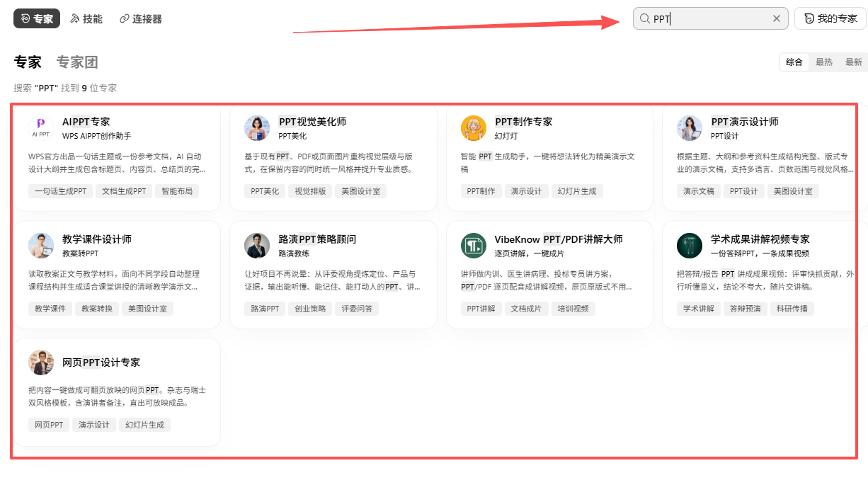Click the 路演PPT tag

pyautogui.click(x=265, y=309)
